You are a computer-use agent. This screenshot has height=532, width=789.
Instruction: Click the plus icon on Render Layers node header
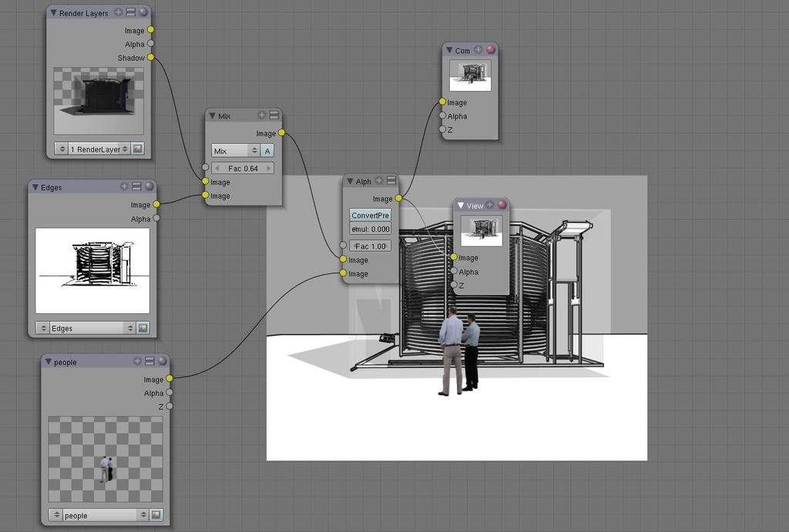[118, 12]
